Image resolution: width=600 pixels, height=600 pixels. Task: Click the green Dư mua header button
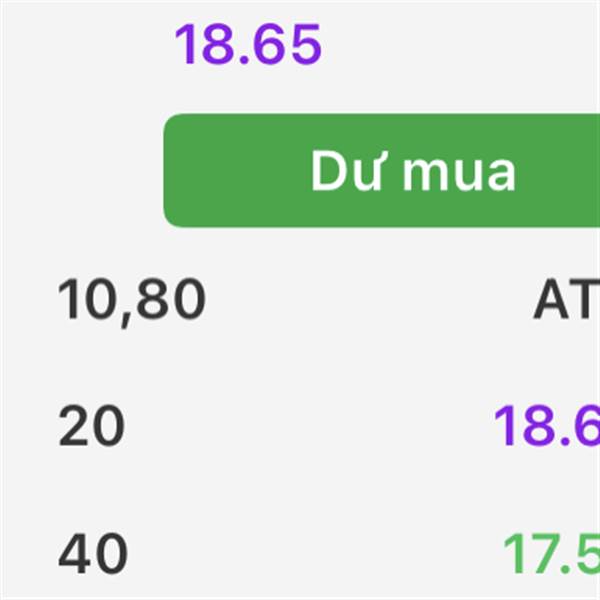[x=382, y=170]
